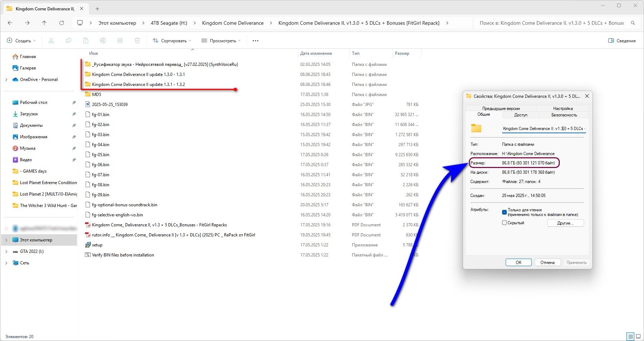This screenshot has width=644, height=341.
Task: Switch to the Настройка tab
Action: [563, 109]
